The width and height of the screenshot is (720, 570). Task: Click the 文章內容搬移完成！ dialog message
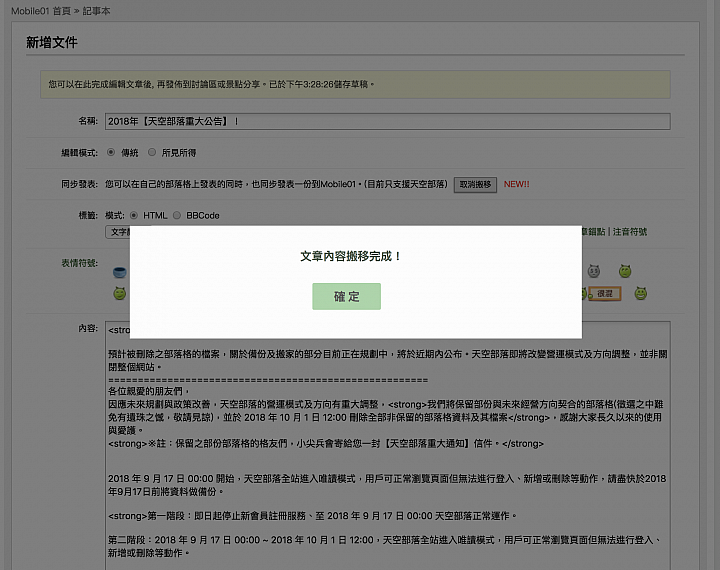351,256
